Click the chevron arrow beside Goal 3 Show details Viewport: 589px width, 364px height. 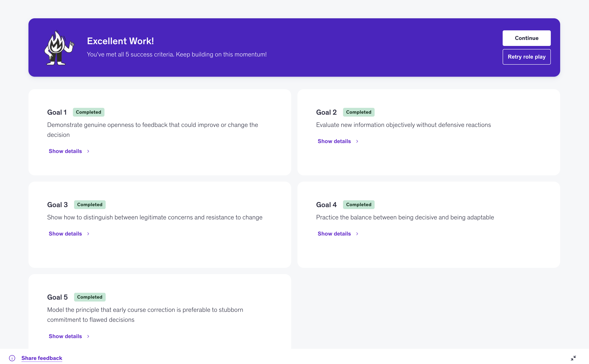click(88, 234)
